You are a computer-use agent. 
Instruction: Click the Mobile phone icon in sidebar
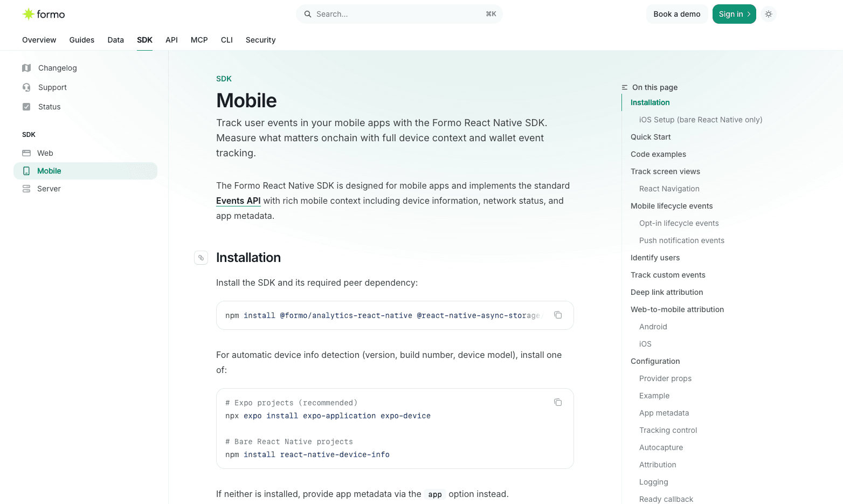pos(26,171)
